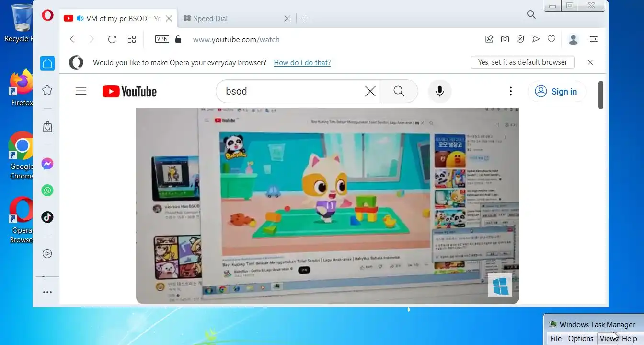
Task: Search tabs with the magnifier icon
Action: click(x=531, y=14)
